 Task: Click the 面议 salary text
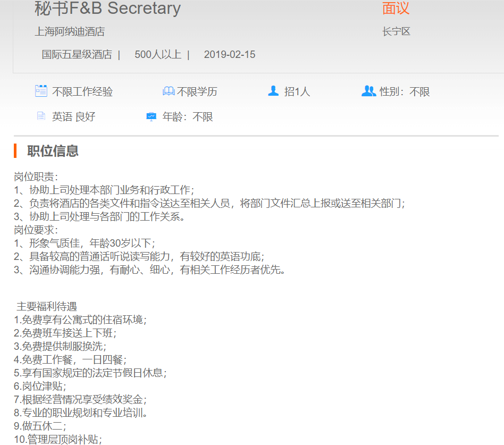pyautogui.click(x=396, y=9)
